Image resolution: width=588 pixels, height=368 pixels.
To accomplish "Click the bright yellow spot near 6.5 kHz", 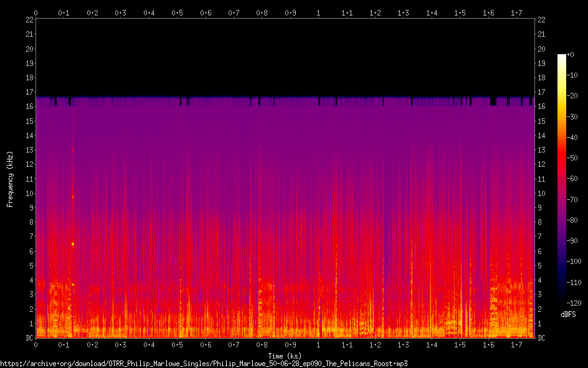I will (73, 244).
